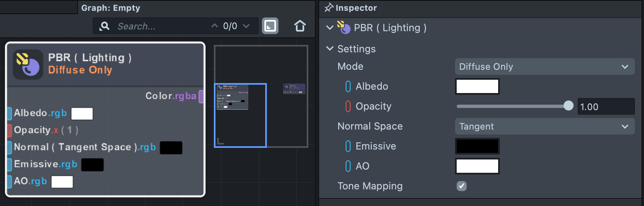Click the Opacity slider handle
Image resolution: width=644 pixels, height=206 pixels.
tap(569, 106)
